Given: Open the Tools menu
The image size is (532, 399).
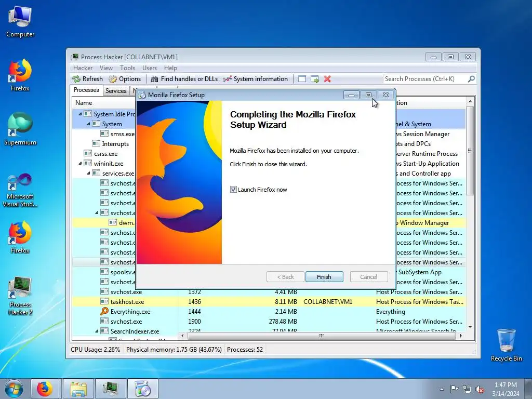Looking at the screenshot, I should point(127,68).
